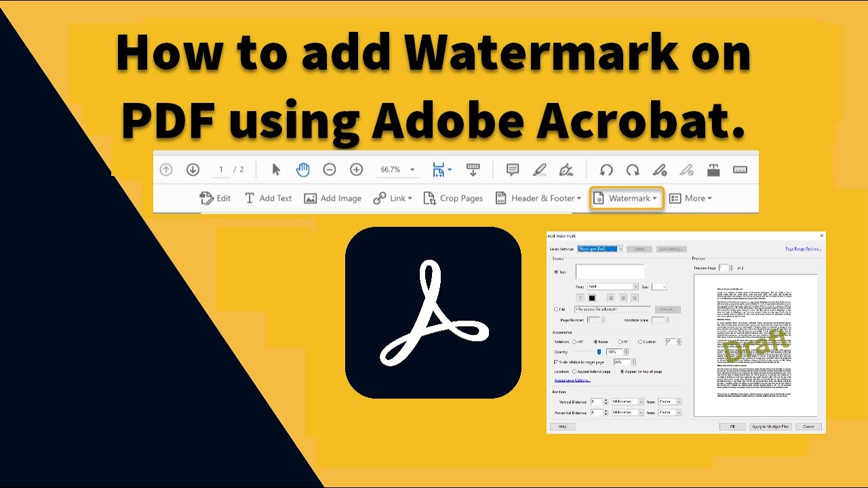Viewport: 868px width, 488px height.
Task: Choose Custom rotation radio
Action: 640,342
